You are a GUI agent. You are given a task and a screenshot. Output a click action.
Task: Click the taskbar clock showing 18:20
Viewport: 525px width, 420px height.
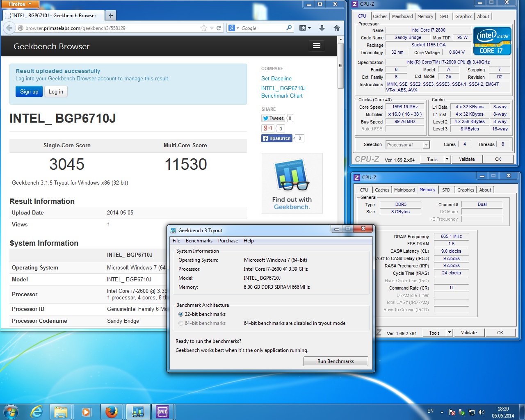coord(503,412)
